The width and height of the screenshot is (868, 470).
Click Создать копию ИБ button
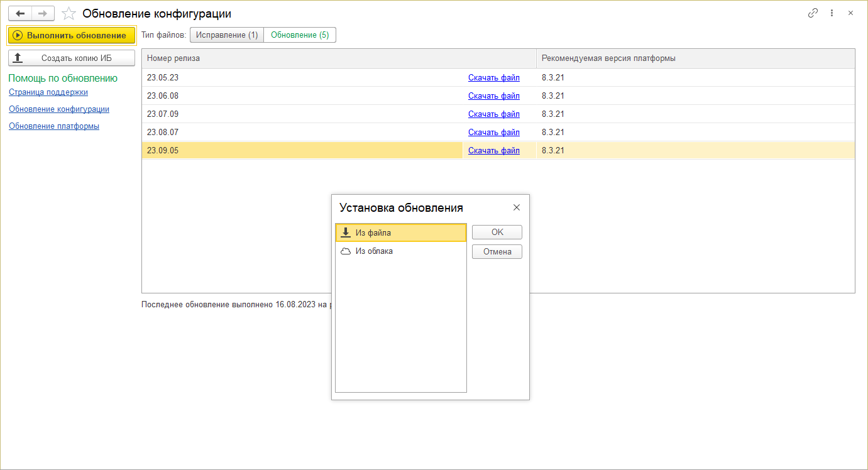click(x=72, y=58)
